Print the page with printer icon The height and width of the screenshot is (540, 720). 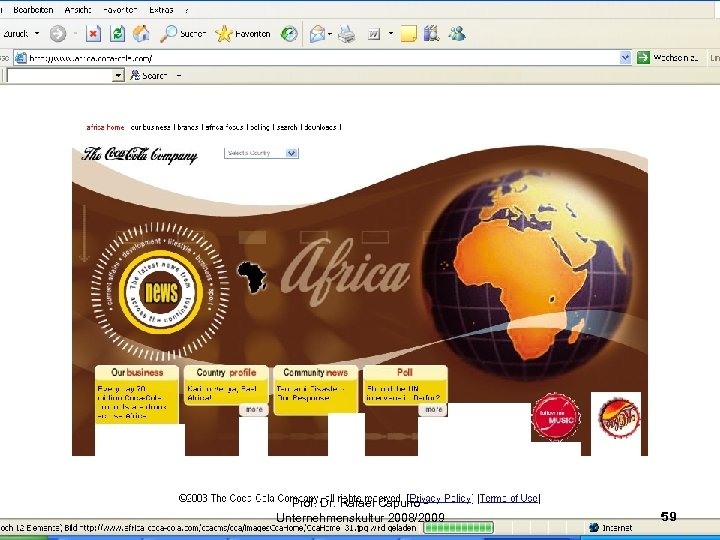click(x=347, y=34)
